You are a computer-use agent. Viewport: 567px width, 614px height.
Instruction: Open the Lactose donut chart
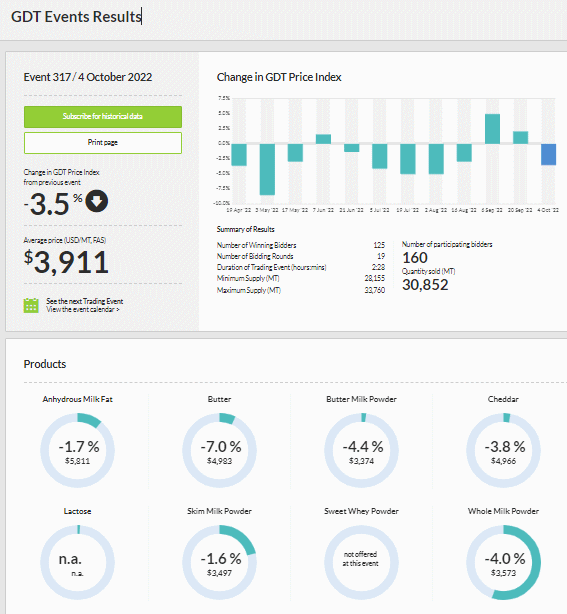[x=78, y=562]
